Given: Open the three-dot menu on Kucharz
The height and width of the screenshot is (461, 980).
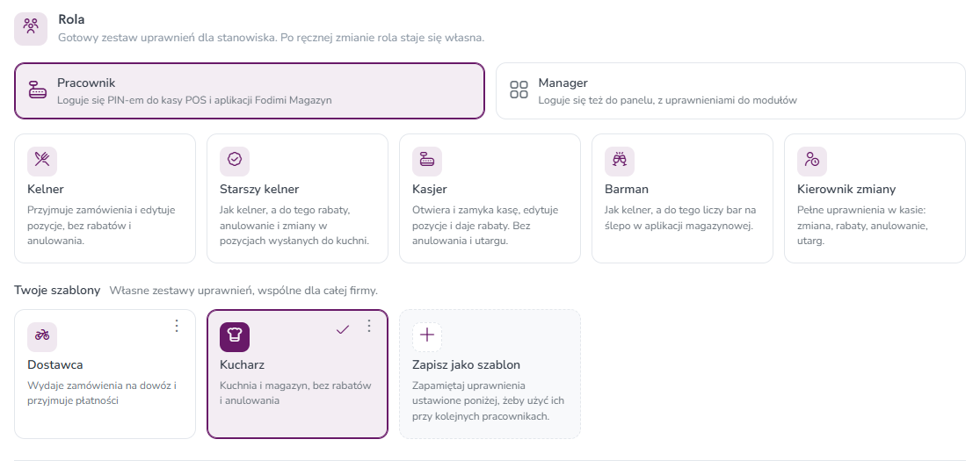Looking at the screenshot, I should (369, 326).
